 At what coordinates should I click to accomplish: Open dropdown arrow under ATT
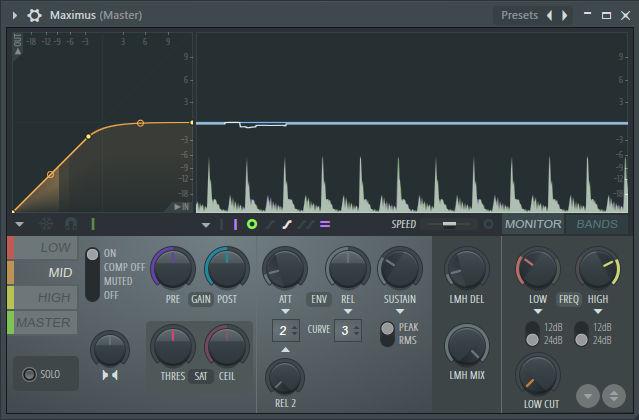pos(285,312)
